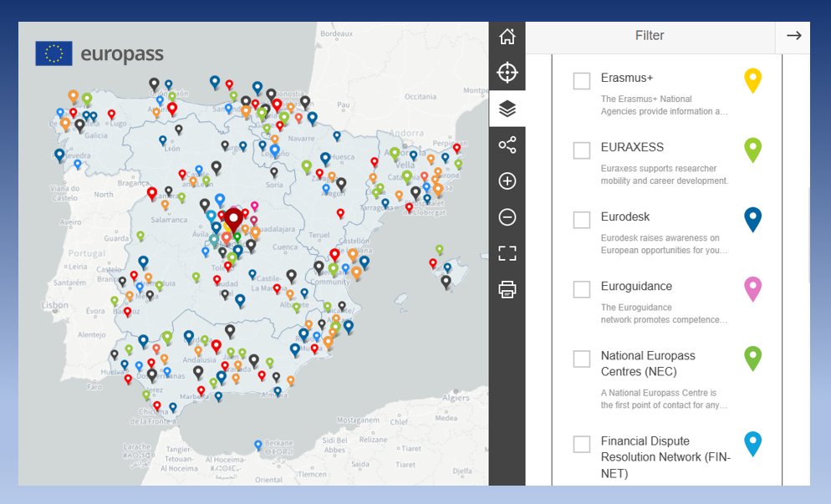Viewport: 831px width, 504px height.
Task: Click the black pin on the Balearic Islands
Action: pyautogui.click(x=446, y=282)
